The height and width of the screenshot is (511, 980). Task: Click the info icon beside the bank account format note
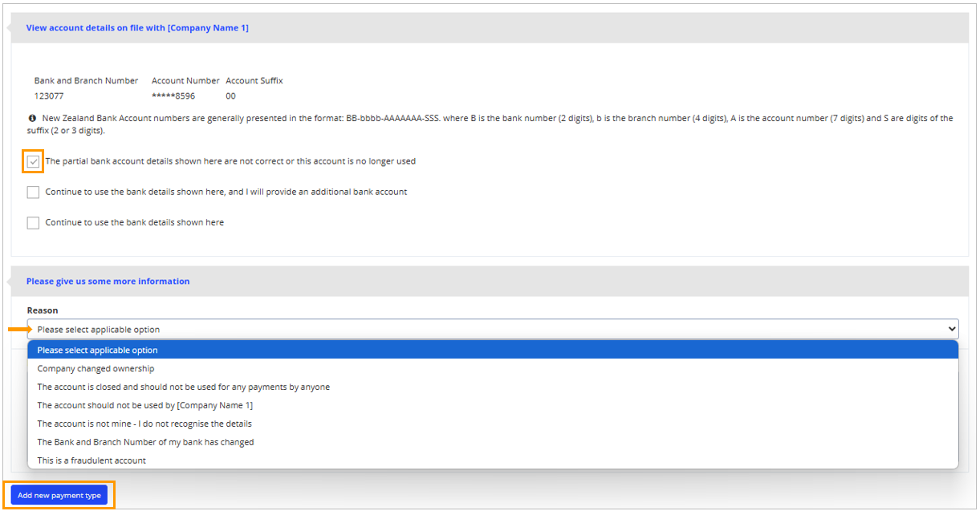(x=32, y=118)
